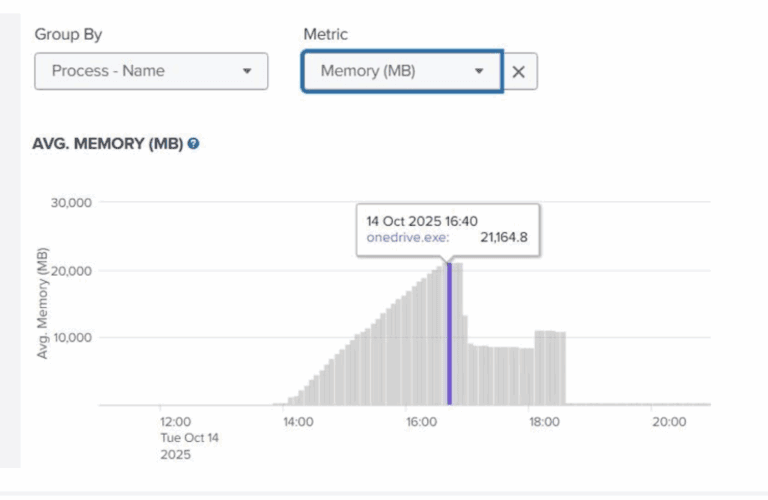Open the Group By dropdown
The height and width of the screenshot is (500, 768).
(x=150, y=71)
